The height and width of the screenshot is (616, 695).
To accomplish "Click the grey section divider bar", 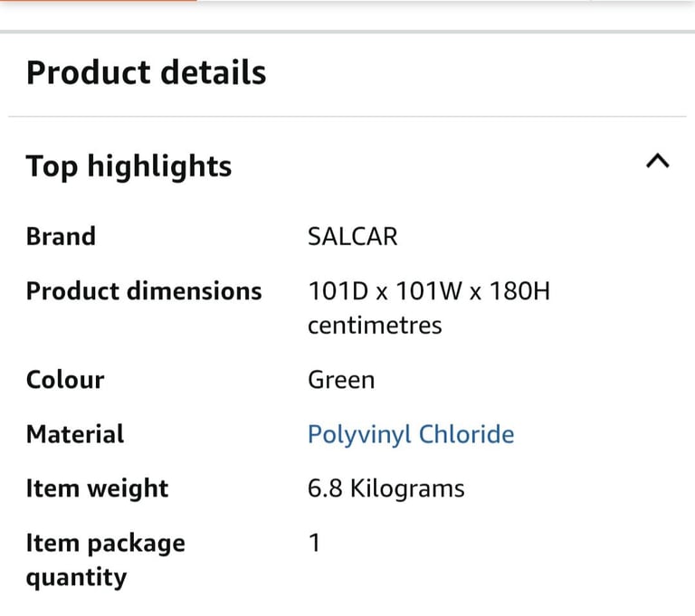I will (x=347, y=32).
